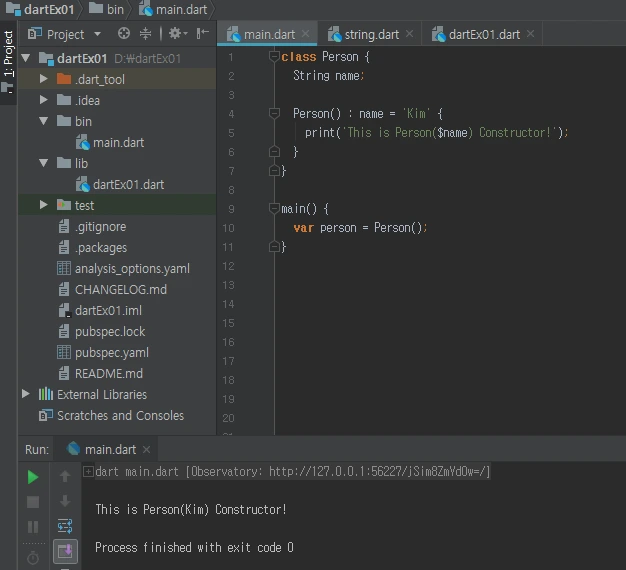The height and width of the screenshot is (570, 626).
Task: Click the Collapse All icon in Project toolbar
Action: pyautogui.click(x=145, y=34)
